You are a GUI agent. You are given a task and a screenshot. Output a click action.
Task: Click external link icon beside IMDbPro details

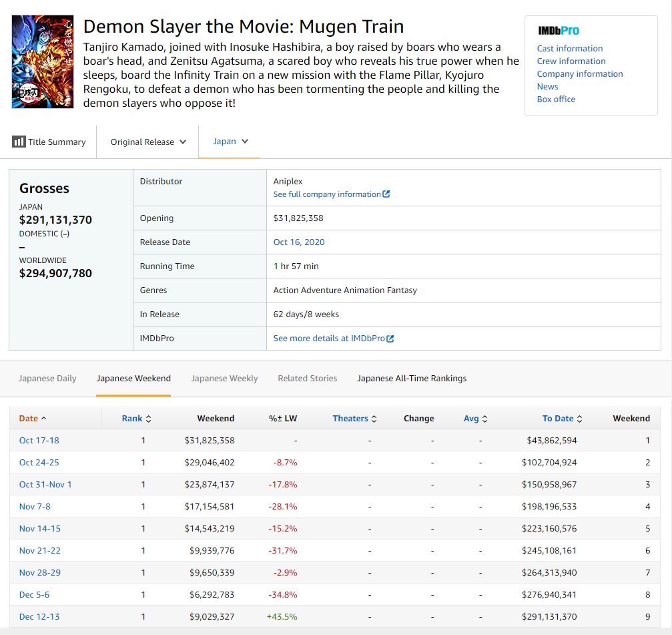(x=390, y=339)
